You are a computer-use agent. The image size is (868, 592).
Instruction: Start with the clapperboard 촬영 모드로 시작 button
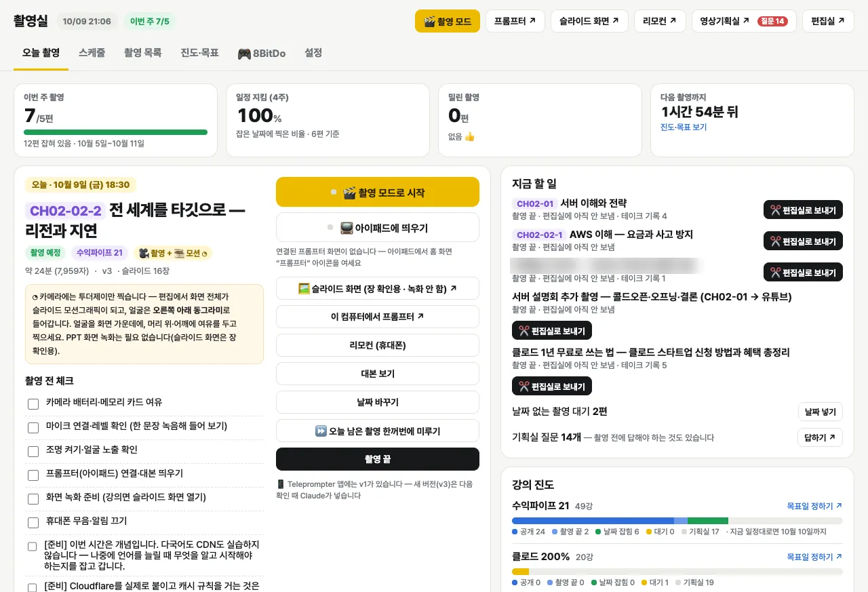tap(378, 192)
